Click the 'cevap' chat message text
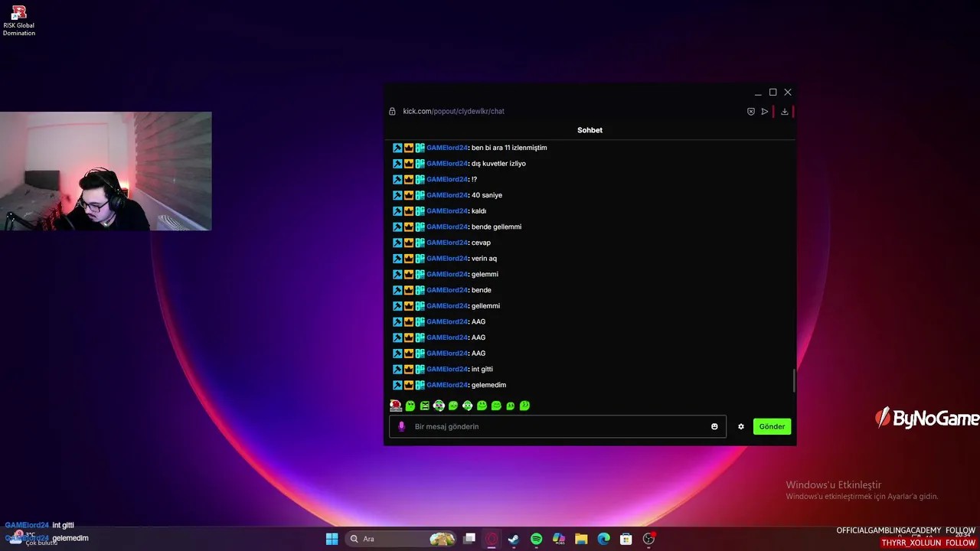Image resolution: width=980 pixels, height=551 pixels. point(481,243)
